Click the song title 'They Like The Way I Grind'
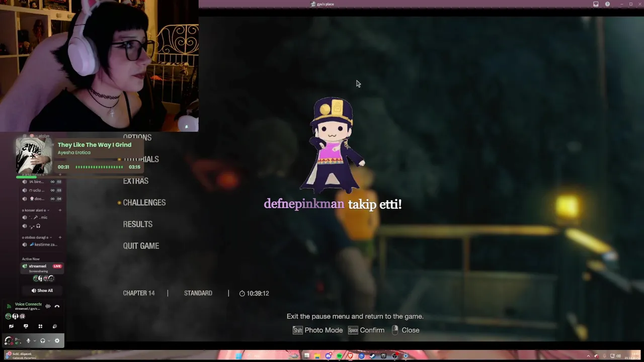644x362 pixels. (x=95, y=145)
